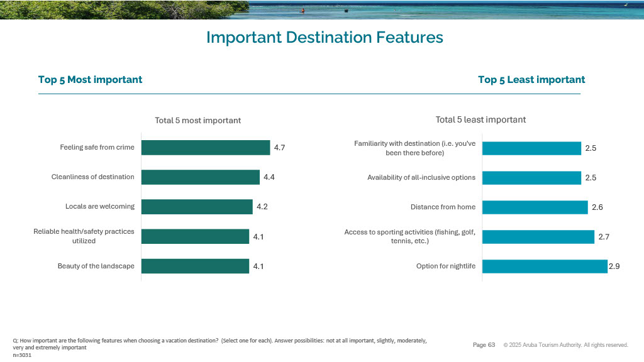Select the 'Availability of all-inclusive options' bar

pos(531,178)
